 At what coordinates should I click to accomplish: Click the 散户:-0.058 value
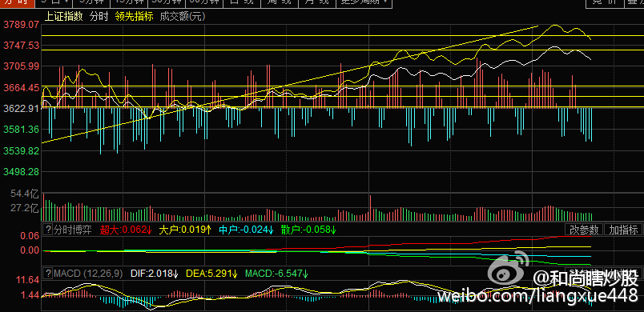coord(308,230)
